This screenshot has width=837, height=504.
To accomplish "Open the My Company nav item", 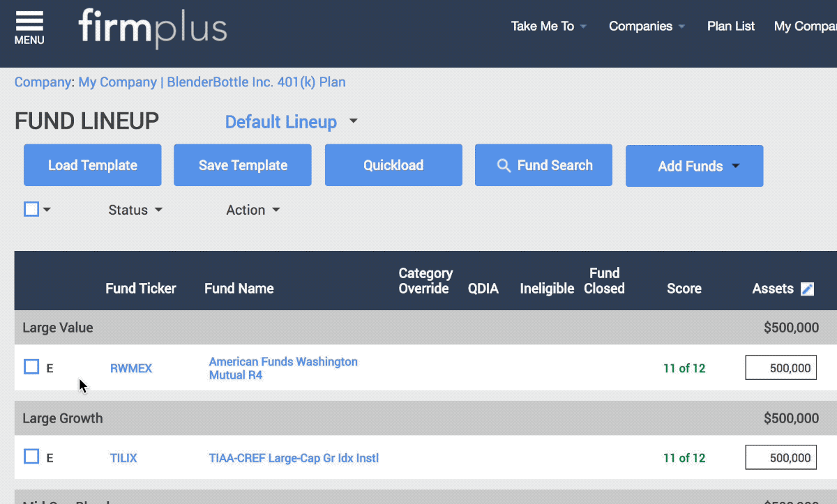I will (x=805, y=26).
